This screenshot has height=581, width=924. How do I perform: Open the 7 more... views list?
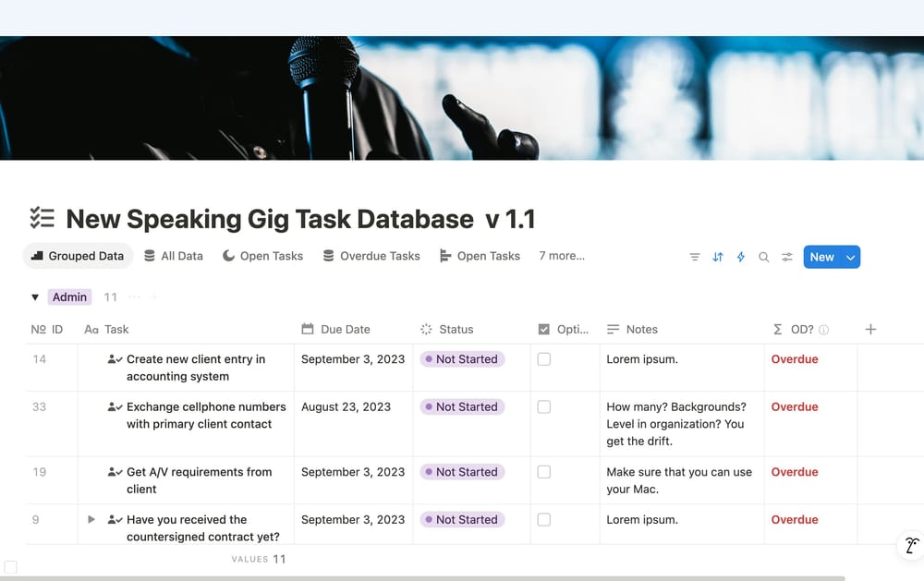click(x=561, y=256)
